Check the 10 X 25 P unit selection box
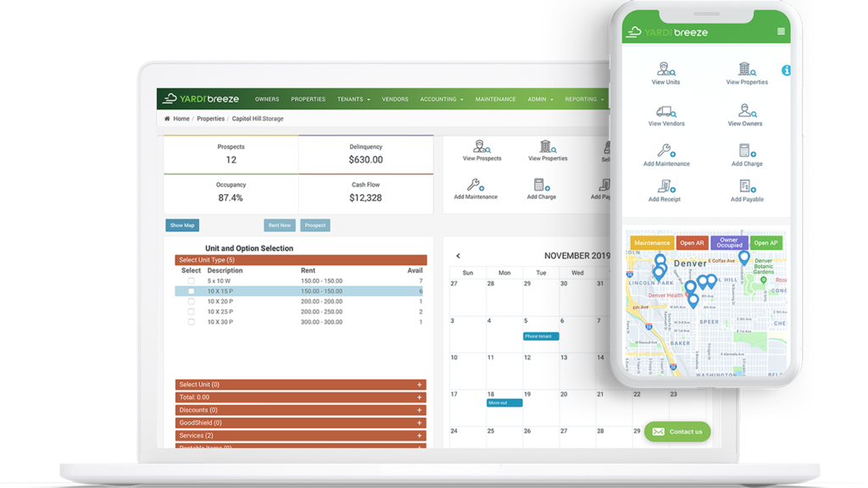Screen dimensions: 868x488 [x=192, y=311]
